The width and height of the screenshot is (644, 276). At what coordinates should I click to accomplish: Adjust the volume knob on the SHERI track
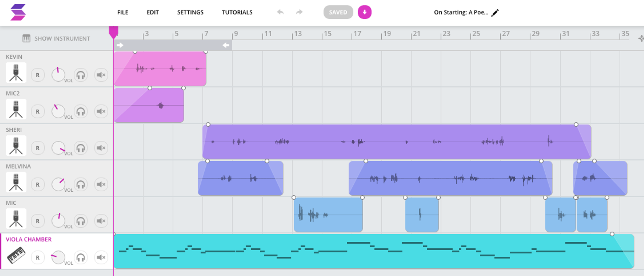click(x=58, y=148)
